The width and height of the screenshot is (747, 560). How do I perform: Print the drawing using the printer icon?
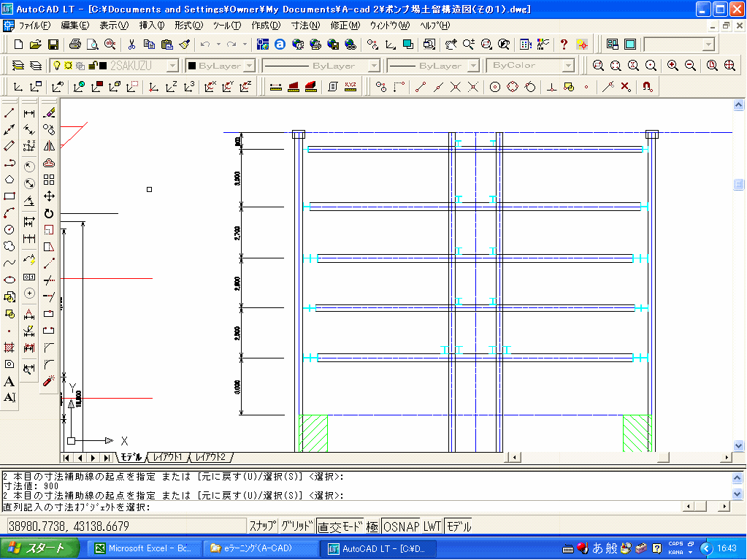(74, 45)
